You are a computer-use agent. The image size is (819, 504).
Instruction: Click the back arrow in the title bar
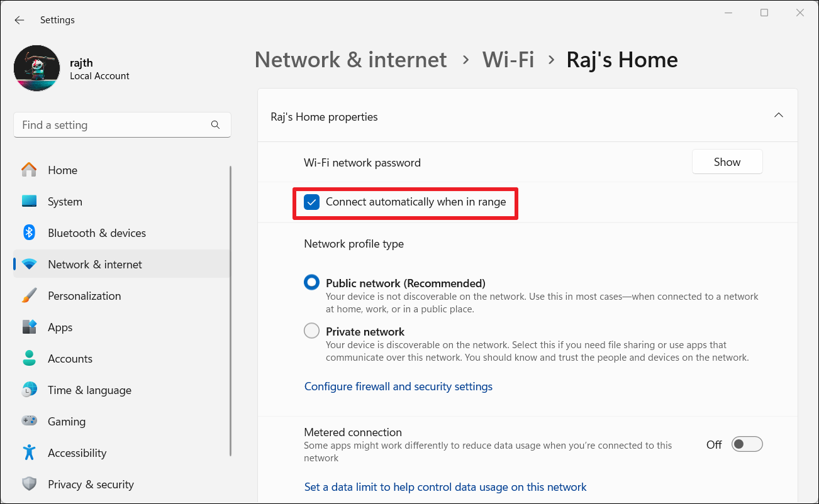19,20
